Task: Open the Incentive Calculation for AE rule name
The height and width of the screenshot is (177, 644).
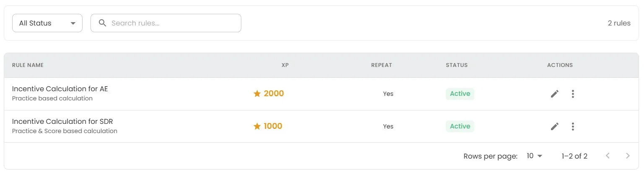Action: click(60, 89)
